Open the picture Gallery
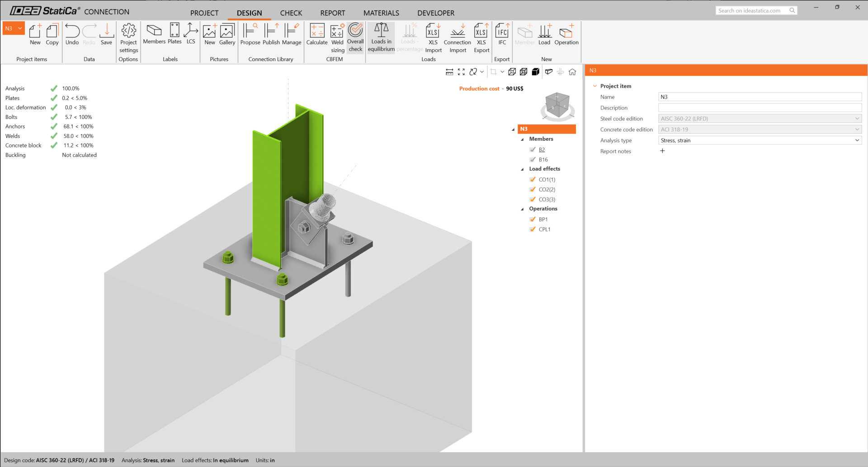Viewport: 868px width, 467px height. tap(227, 35)
